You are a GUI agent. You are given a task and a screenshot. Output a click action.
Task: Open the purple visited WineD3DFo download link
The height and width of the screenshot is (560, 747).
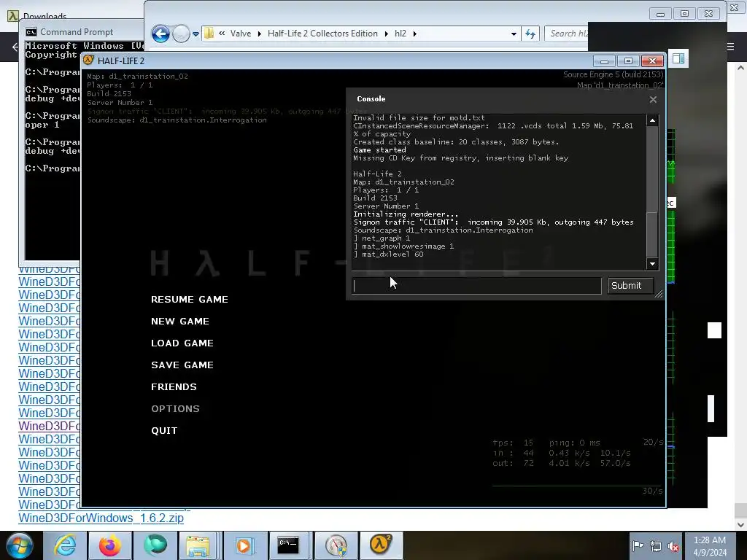[x=49, y=426]
